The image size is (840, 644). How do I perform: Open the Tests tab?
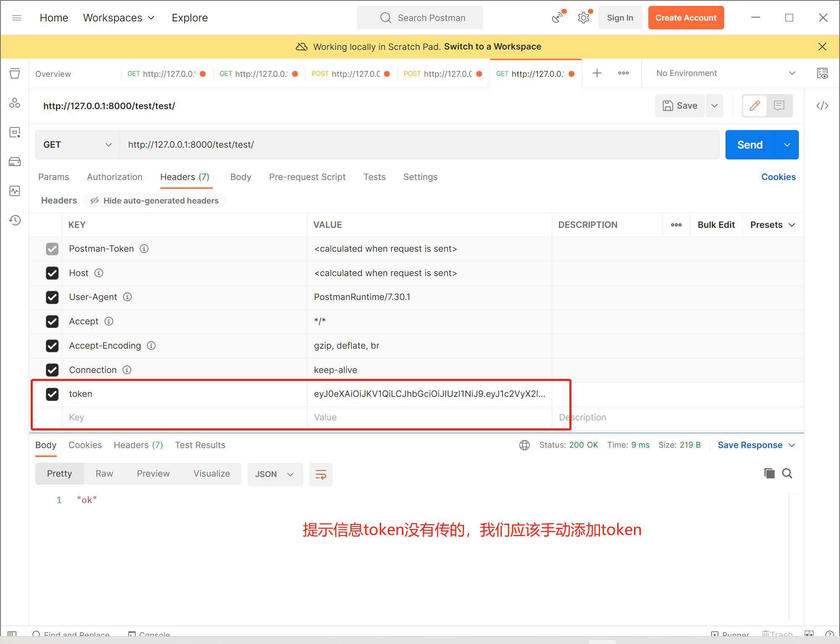click(x=374, y=177)
